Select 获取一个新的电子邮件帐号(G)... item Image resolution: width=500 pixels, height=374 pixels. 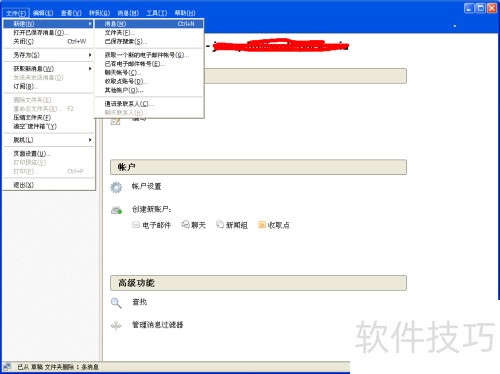149,55
